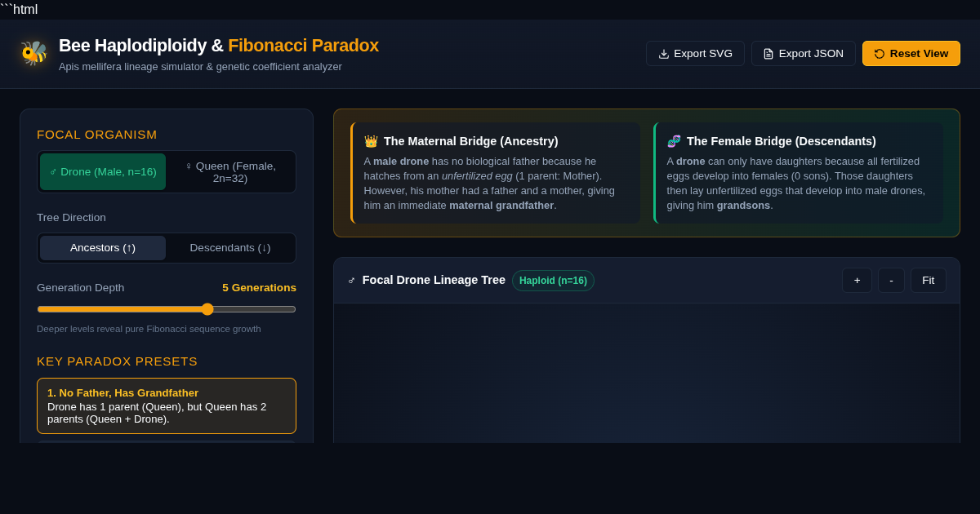Click the reset arrow icon in Reset View
This screenshot has height=514, width=980.
point(880,54)
